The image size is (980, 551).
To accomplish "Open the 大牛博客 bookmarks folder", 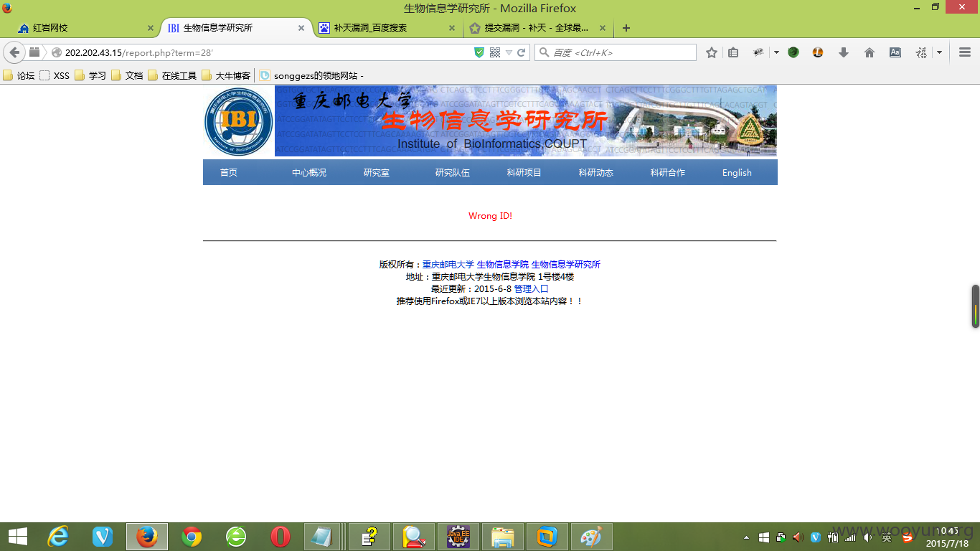I will click(227, 75).
